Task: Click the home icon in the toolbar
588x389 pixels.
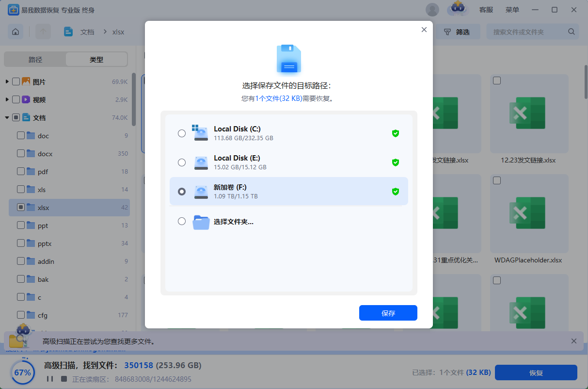Action: coord(16,32)
